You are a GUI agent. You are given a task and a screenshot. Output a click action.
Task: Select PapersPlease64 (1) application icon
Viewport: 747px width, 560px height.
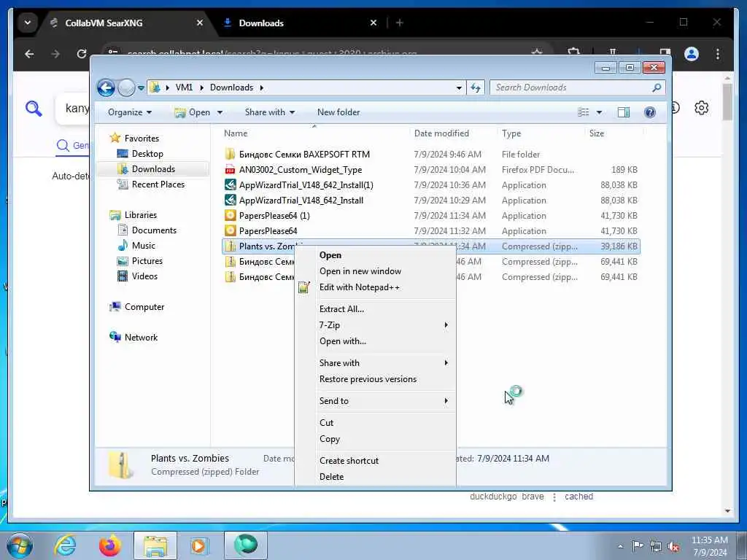coord(230,216)
